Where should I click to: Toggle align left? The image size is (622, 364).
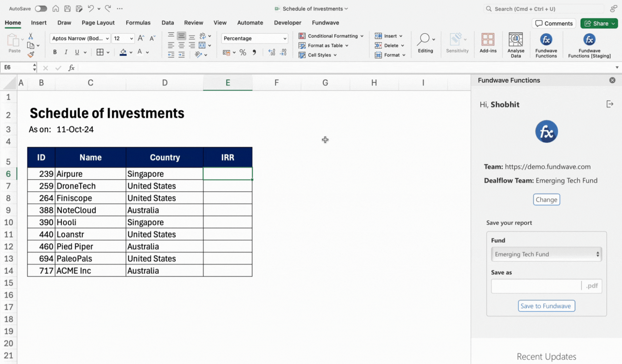[171, 45]
